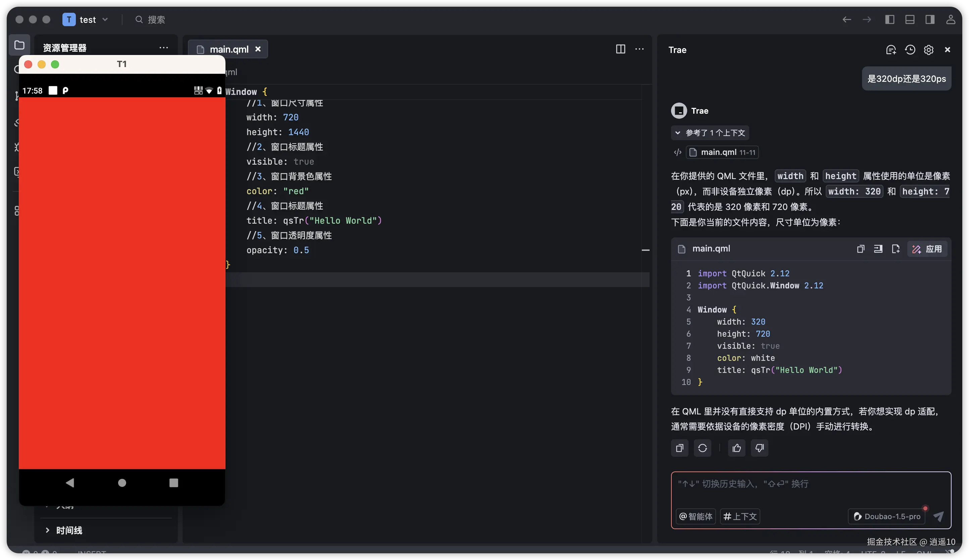
Task: Thumbs down the Trae answer
Action: pos(759,448)
